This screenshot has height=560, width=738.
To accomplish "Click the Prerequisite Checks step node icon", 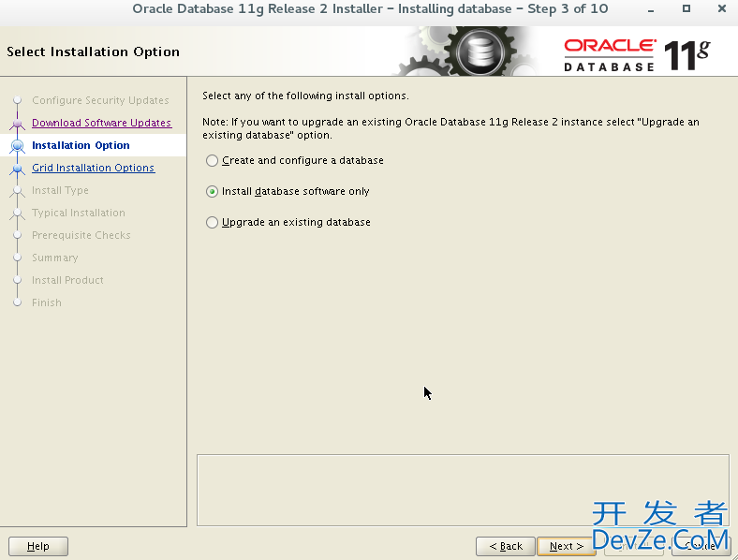I will pos(18,235).
